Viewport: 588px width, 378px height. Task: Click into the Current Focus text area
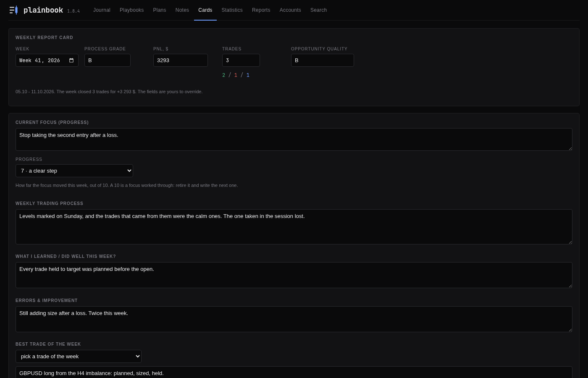pyautogui.click(x=294, y=139)
